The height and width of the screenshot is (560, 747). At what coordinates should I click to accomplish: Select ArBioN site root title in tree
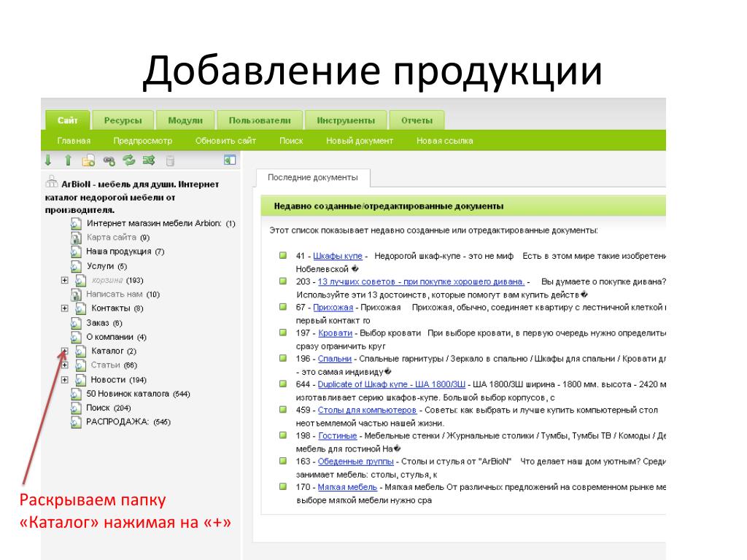click(x=132, y=197)
